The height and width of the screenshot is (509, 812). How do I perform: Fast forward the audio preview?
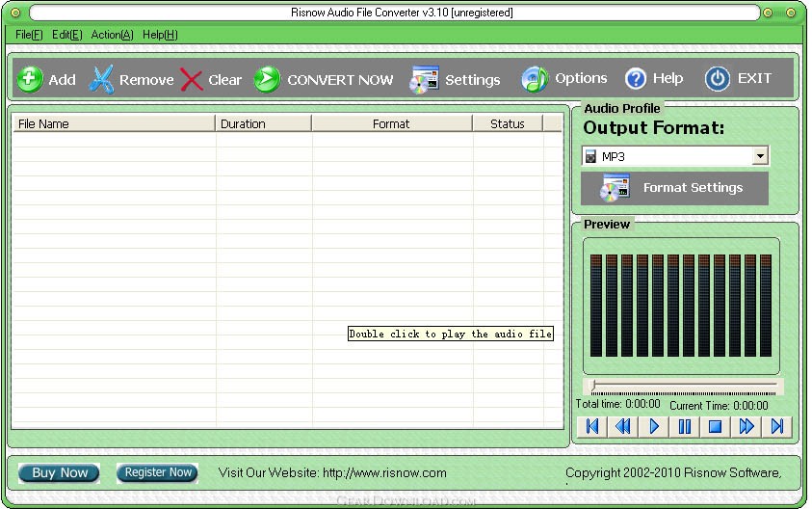click(x=747, y=427)
